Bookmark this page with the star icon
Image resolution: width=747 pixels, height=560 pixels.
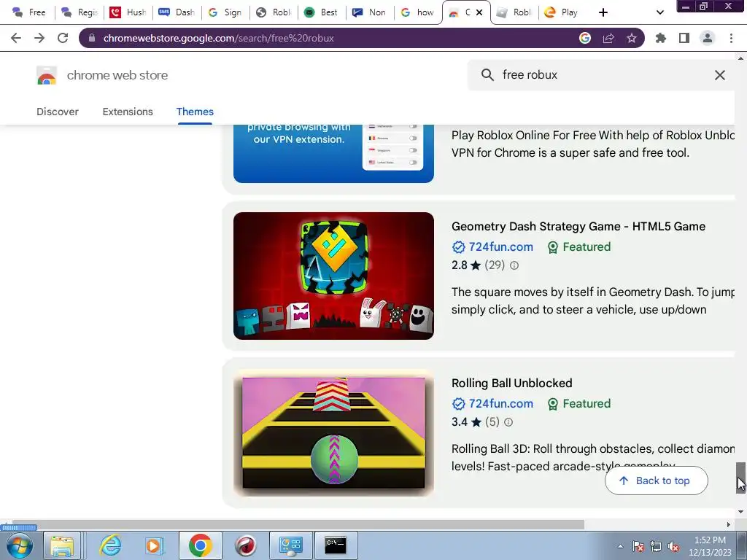[x=632, y=38]
